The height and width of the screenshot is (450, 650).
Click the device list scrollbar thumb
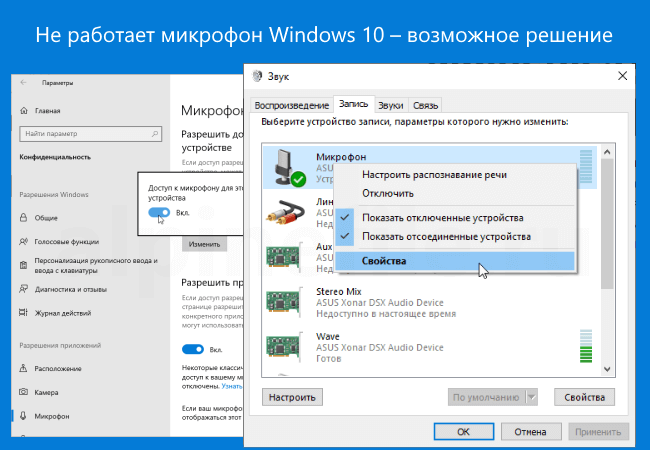(607, 224)
